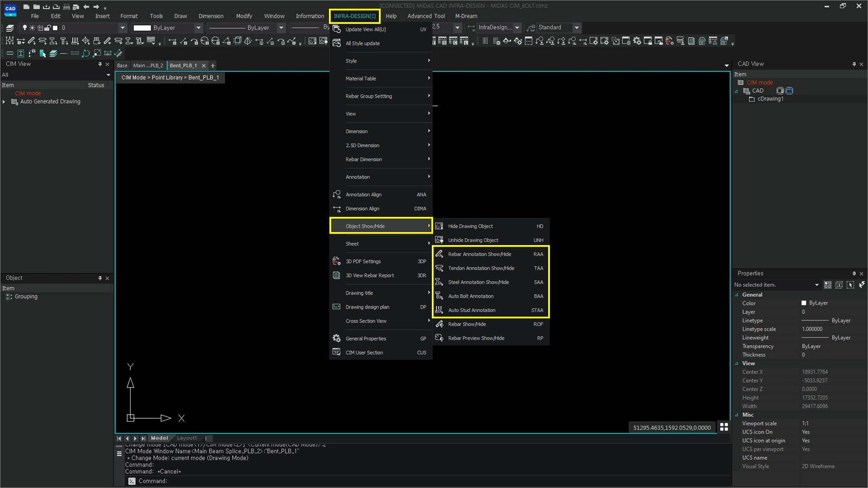This screenshot has width=868, height=488.
Task: Click the CIM User Section icon
Action: pos(336,352)
